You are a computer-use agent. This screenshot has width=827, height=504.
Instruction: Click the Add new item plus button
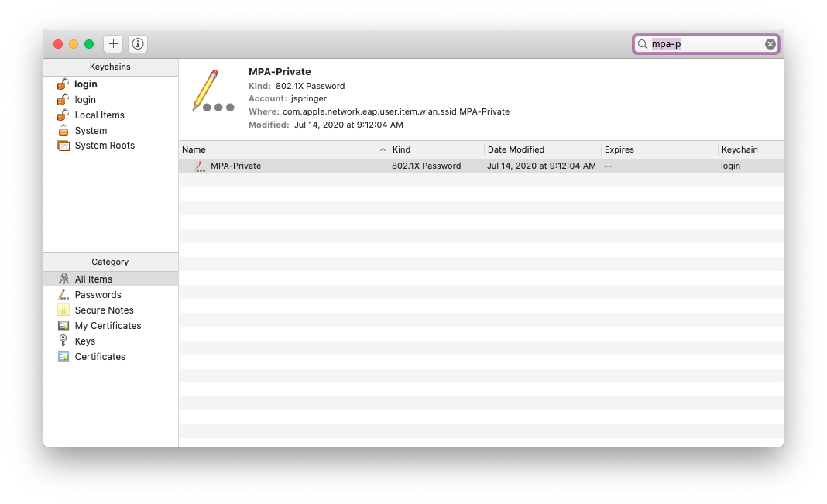(112, 43)
